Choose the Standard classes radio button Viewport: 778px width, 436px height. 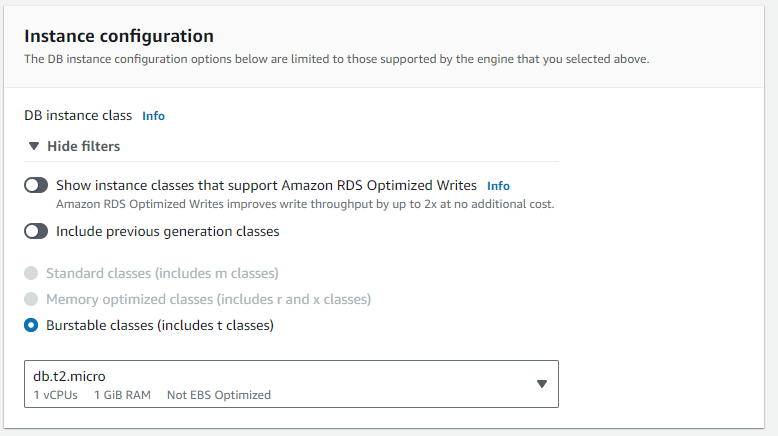coord(31,273)
